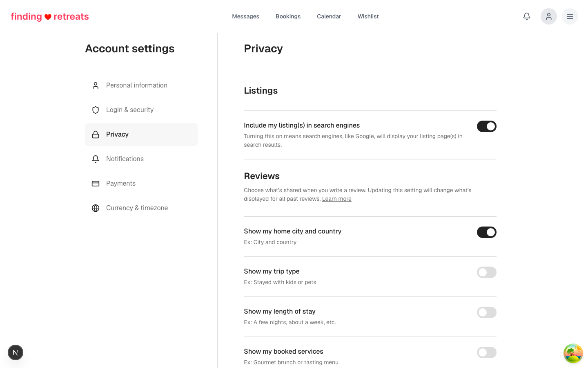Screen dimensions: 588x368
Task: Open the palm tree island icon button
Action: pos(573,353)
